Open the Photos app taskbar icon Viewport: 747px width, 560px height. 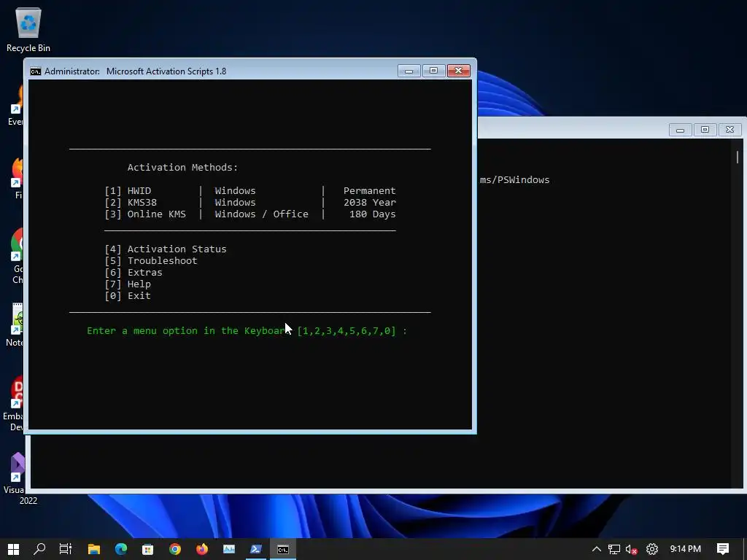tap(229, 549)
